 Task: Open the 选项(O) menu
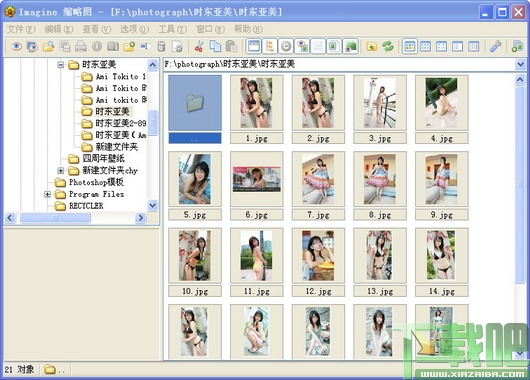pyautogui.click(x=135, y=29)
